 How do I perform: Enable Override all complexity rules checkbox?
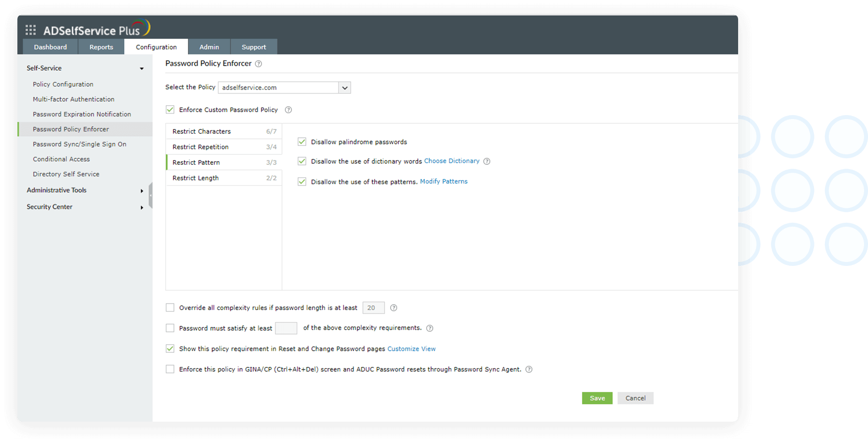pyautogui.click(x=170, y=308)
